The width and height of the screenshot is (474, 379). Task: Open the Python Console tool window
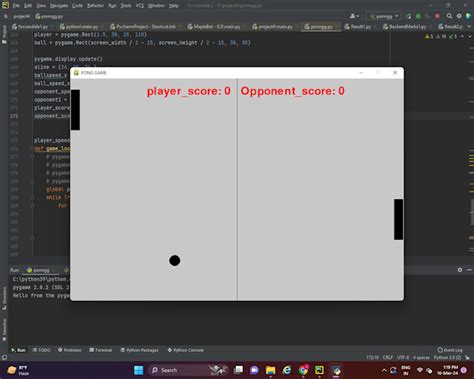[x=186, y=350]
